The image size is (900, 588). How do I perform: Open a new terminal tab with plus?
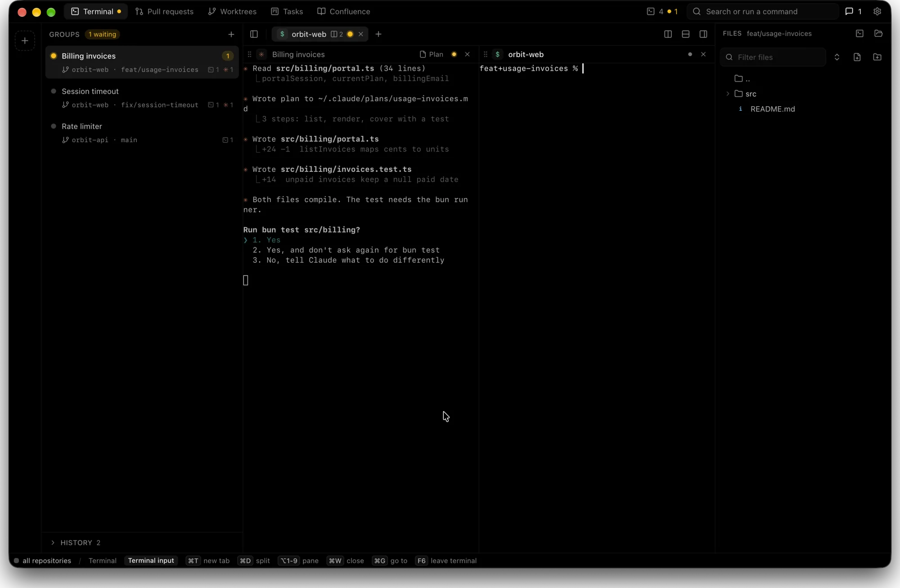pyautogui.click(x=378, y=34)
